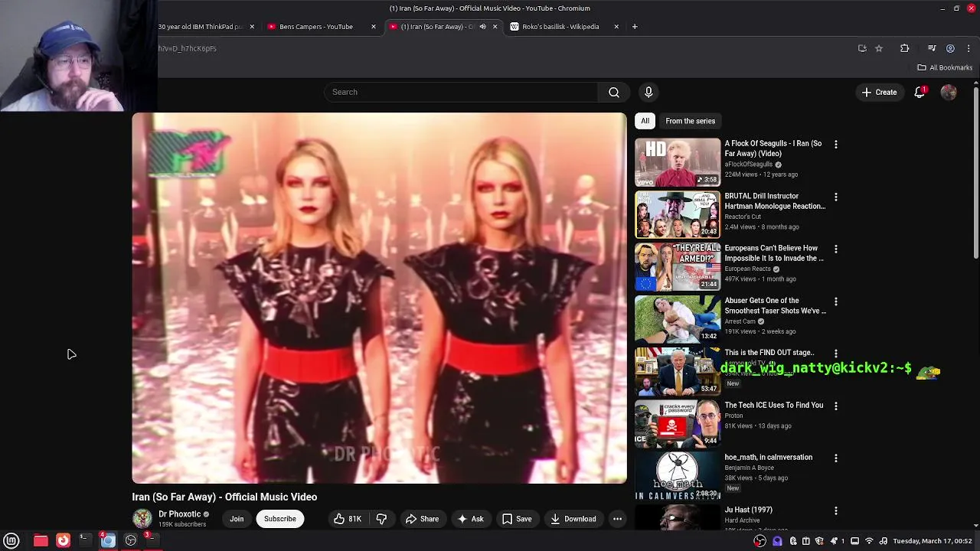Close the Iran (So Far Away) tab
The width and height of the screenshot is (980, 551).
(x=495, y=27)
